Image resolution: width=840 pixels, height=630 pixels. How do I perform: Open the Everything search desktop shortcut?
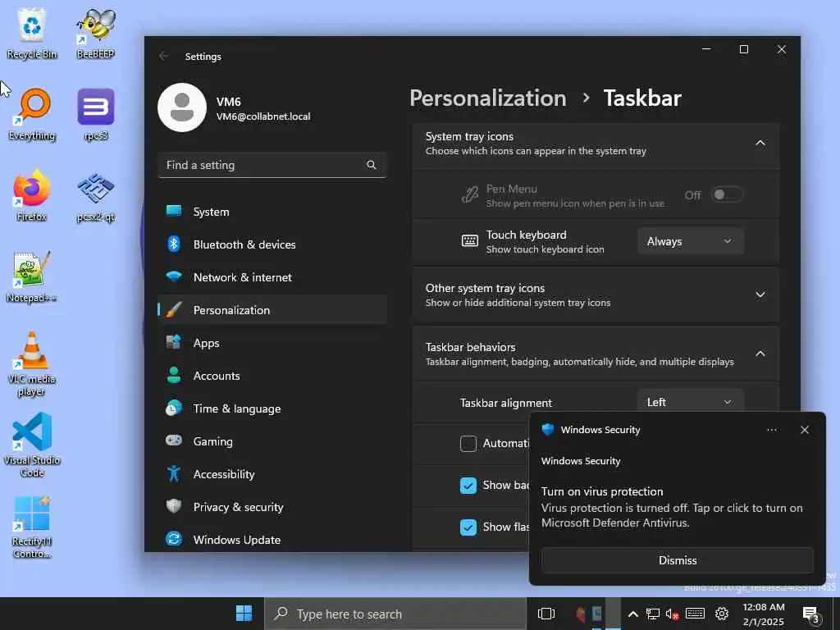coord(32,115)
